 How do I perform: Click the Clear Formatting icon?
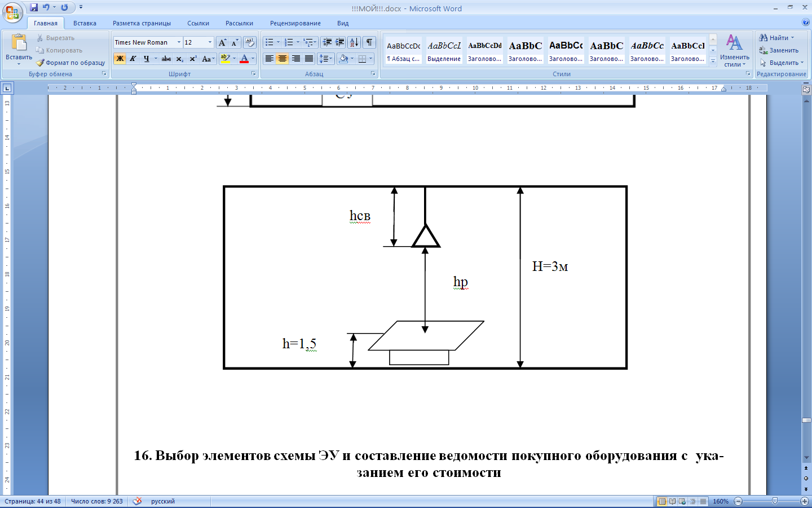click(250, 42)
